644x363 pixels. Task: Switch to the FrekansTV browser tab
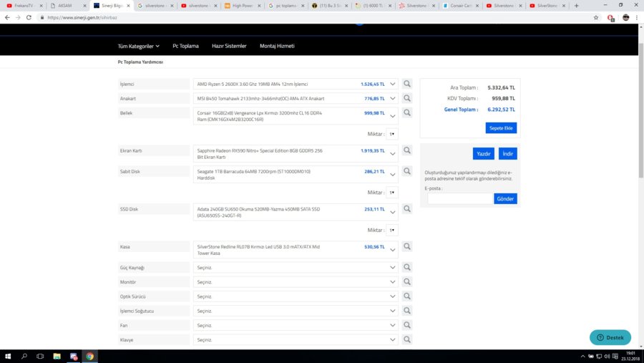point(24,6)
